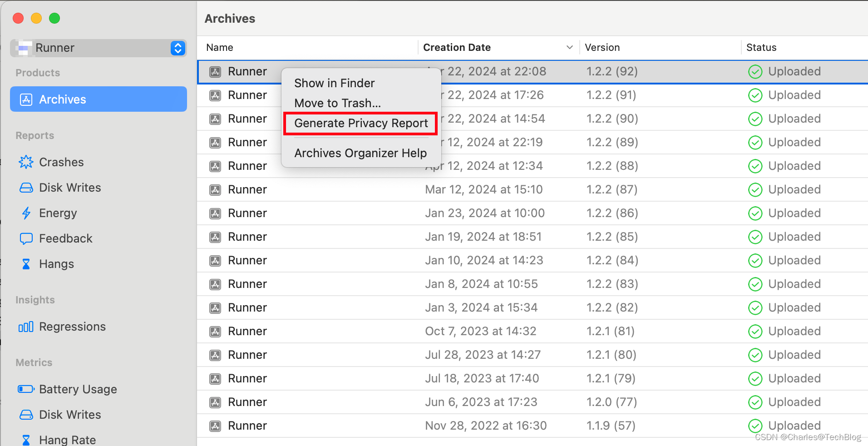Click version cell 1.1.9 (57)
868x446 pixels.
(x=611, y=426)
